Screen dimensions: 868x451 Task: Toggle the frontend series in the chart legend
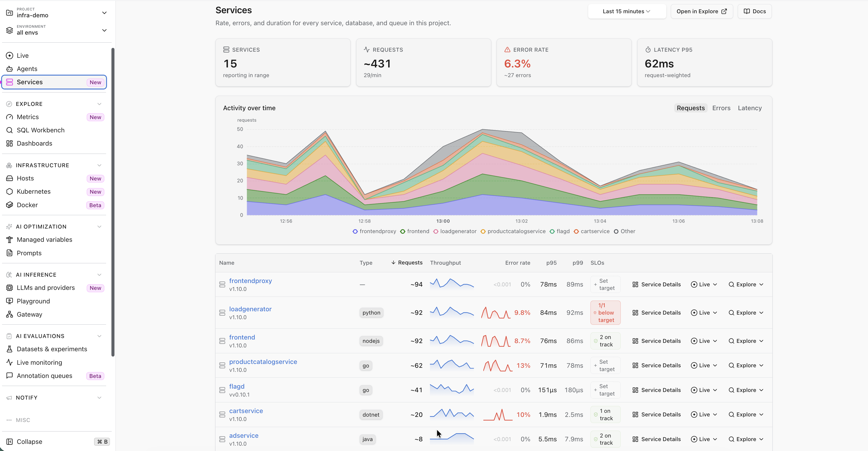coord(414,231)
